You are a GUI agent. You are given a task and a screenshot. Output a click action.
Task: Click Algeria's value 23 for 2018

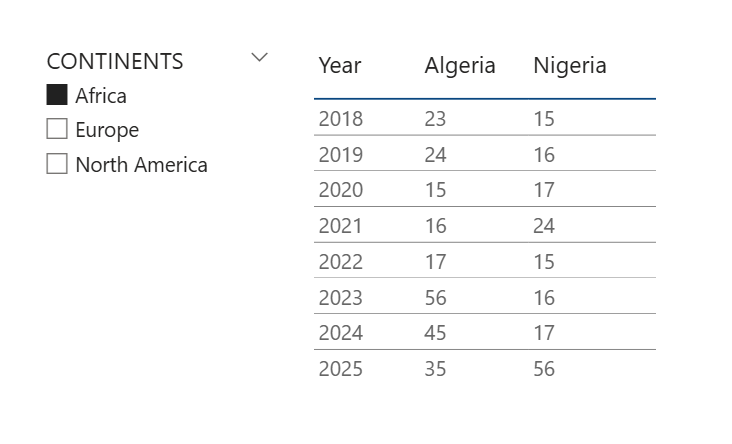pos(435,119)
